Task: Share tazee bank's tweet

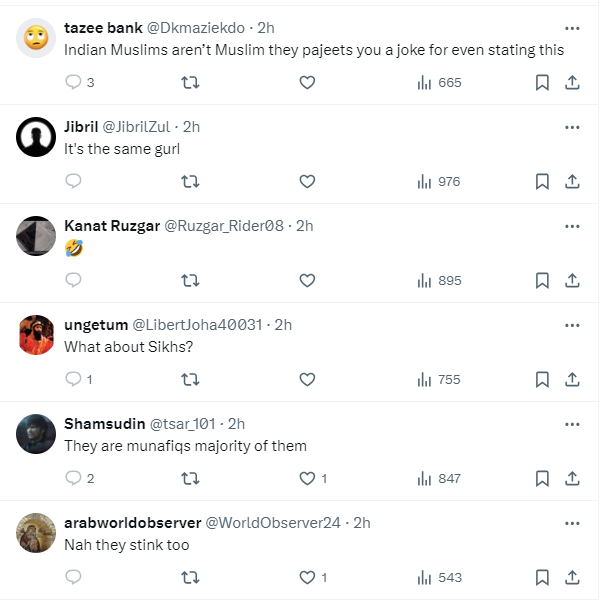Action: (572, 83)
